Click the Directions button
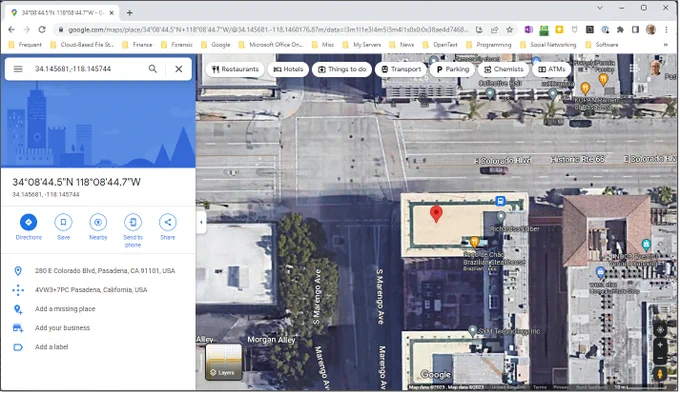The width and height of the screenshot is (680, 394). click(29, 227)
